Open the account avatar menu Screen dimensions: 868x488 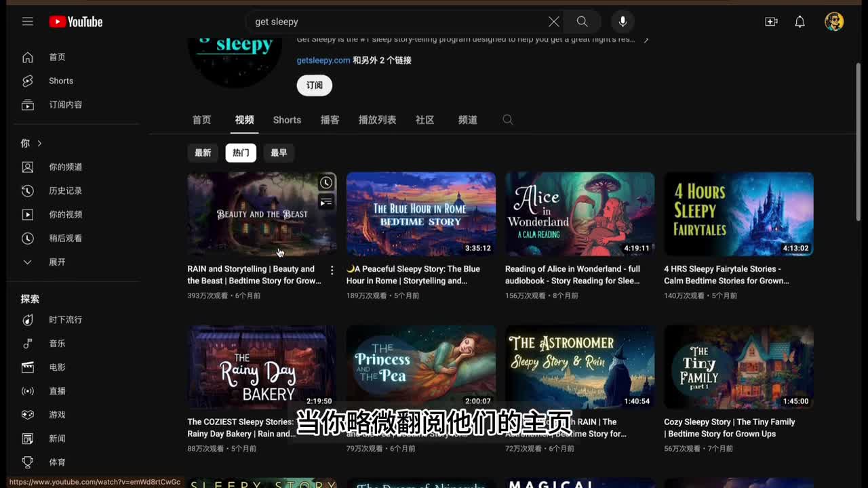click(x=833, y=22)
